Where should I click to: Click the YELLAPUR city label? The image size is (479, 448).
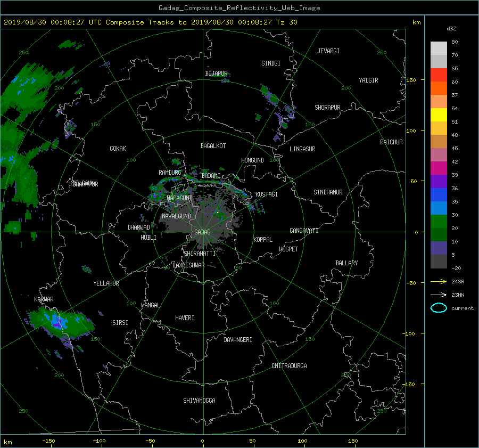[x=106, y=283]
